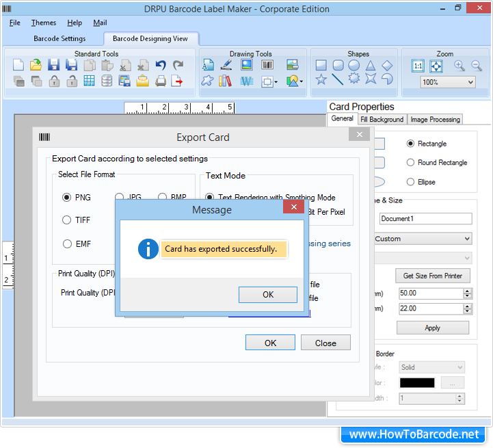This screenshot has height=448, width=493.
Task: Click the Export document red arrow icon
Action: 177,81
